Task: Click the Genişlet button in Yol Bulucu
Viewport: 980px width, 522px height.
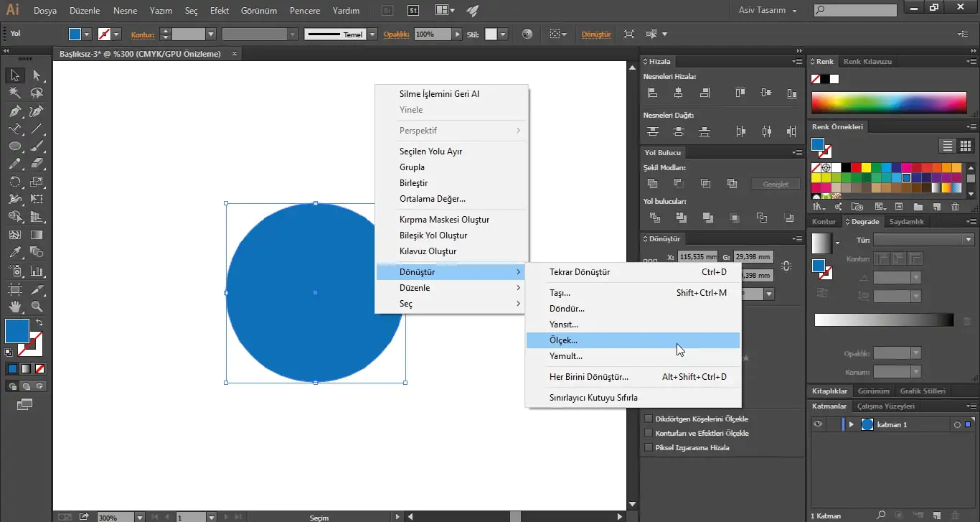Action: click(x=776, y=184)
